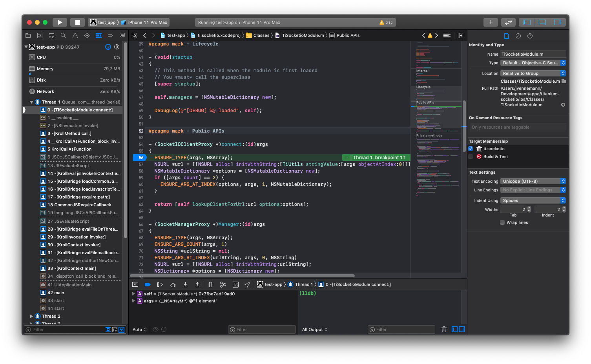Select the Debug navigator tab
Viewport: 591px width, 364px height.
98,35
